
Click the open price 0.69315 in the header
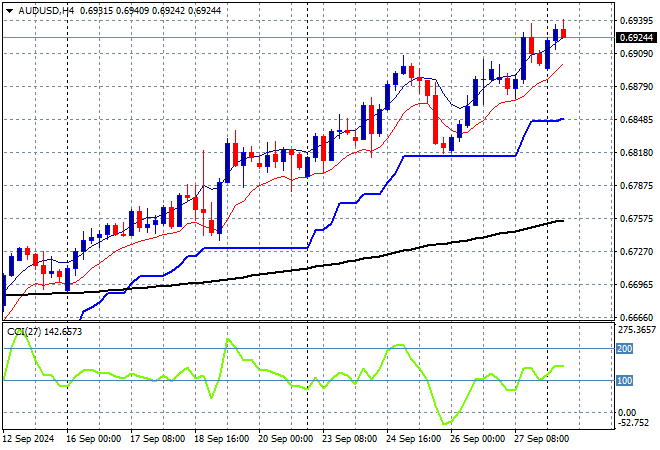tap(96, 11)
